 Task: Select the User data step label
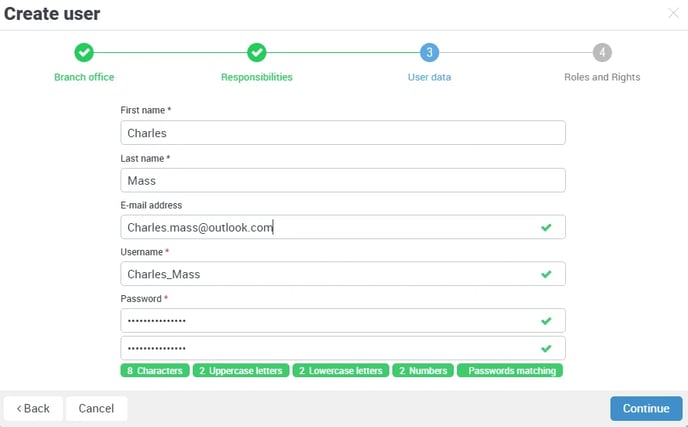pyautogui.click(x=429, y=77)
